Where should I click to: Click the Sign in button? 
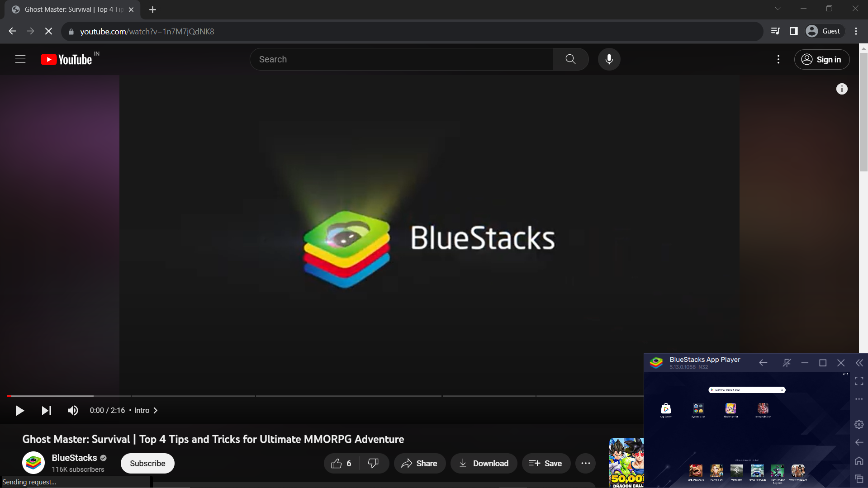(x=822, y=59)
